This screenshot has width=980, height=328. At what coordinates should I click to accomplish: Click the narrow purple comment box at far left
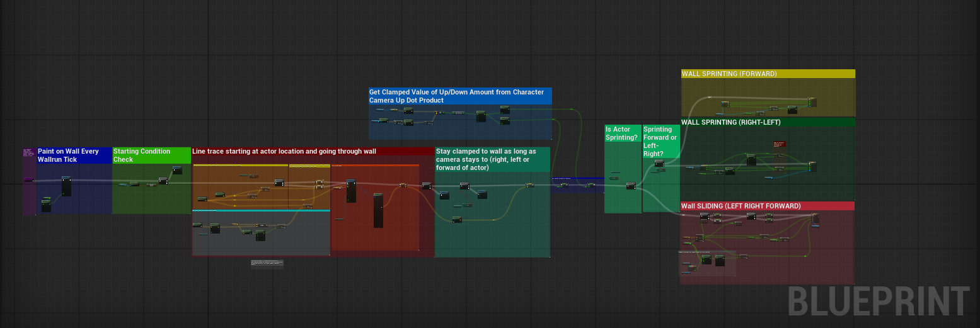[x=28, y=152]
